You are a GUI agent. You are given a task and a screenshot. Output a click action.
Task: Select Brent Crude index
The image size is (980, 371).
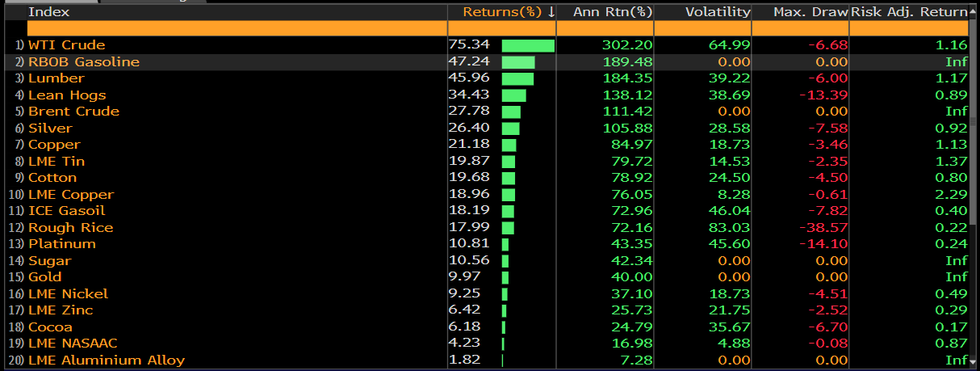coord(73,112)
